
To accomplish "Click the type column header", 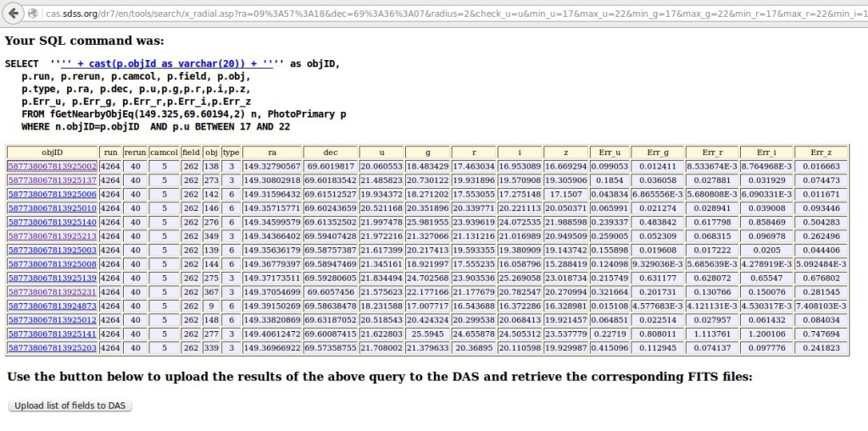I will point(231,152).
